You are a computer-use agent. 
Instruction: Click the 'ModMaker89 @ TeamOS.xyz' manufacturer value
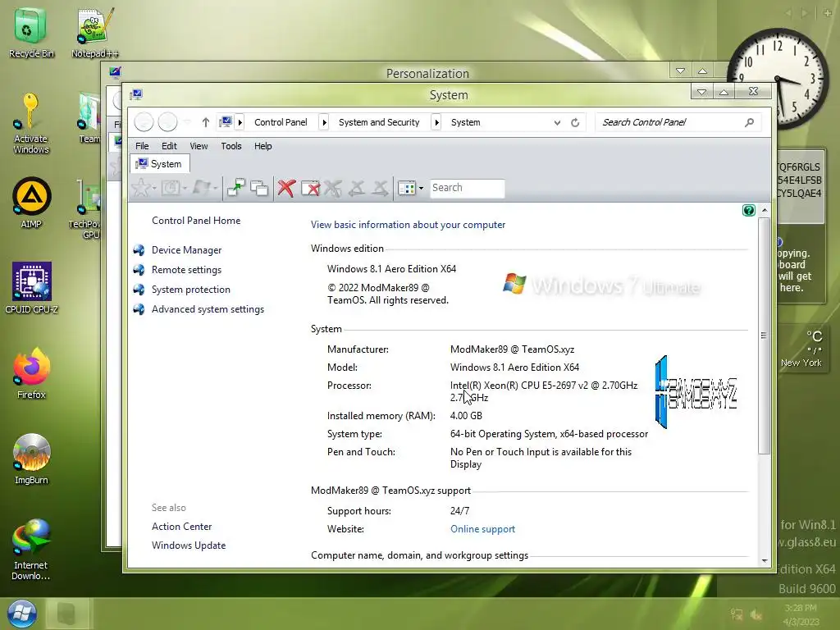click(512, 349)
